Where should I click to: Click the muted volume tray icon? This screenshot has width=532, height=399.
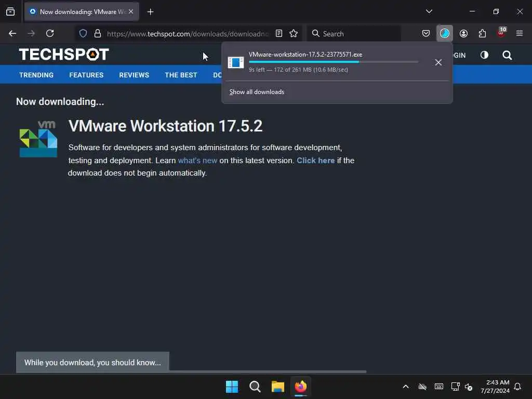click(469, 387)
